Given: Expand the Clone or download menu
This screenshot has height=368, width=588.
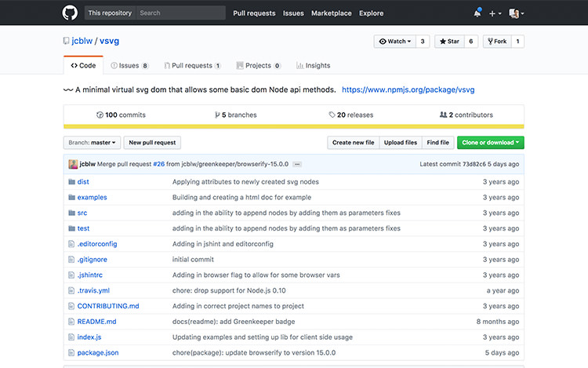Looking at the screenshot, I should point(491,143).
